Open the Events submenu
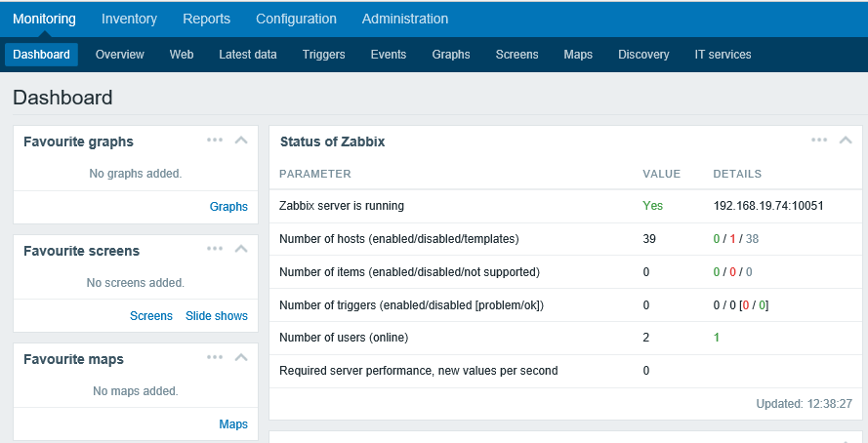 389,55
